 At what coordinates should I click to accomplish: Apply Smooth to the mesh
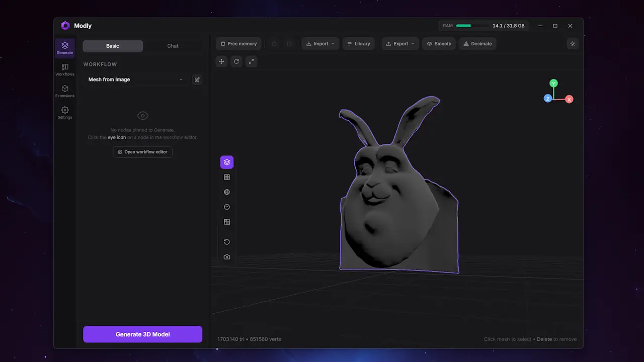tap(439, 44)
